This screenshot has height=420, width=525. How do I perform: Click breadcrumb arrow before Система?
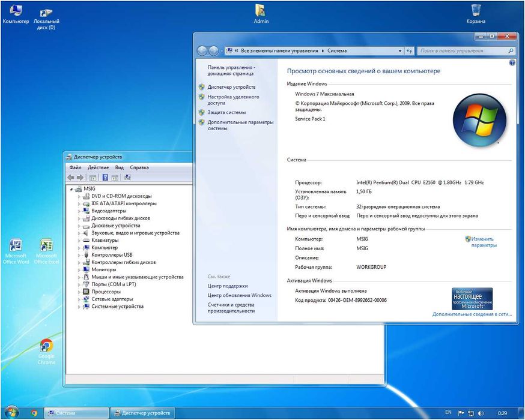[323, 51]
